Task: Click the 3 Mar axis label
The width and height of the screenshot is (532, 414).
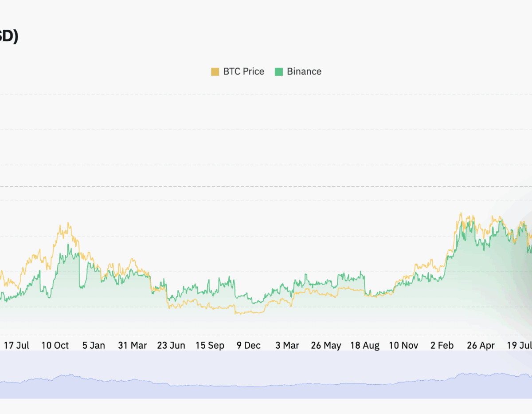Action: tap(287, 345)
